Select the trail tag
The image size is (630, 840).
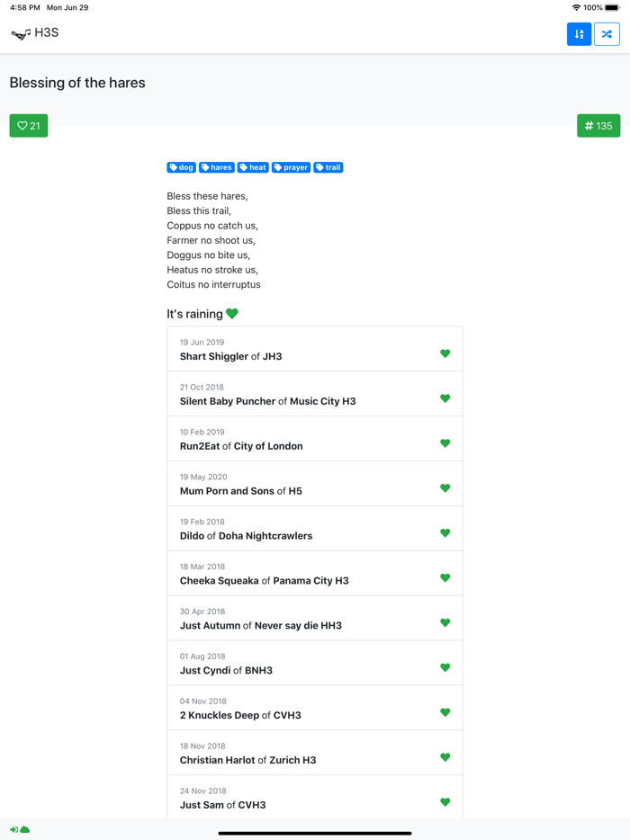coord(328,167)
